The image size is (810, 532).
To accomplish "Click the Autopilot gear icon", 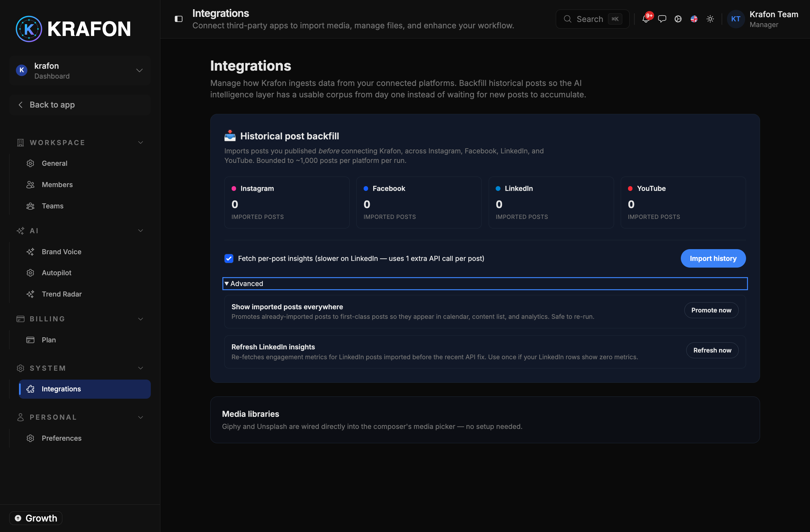I will point(31,273).
